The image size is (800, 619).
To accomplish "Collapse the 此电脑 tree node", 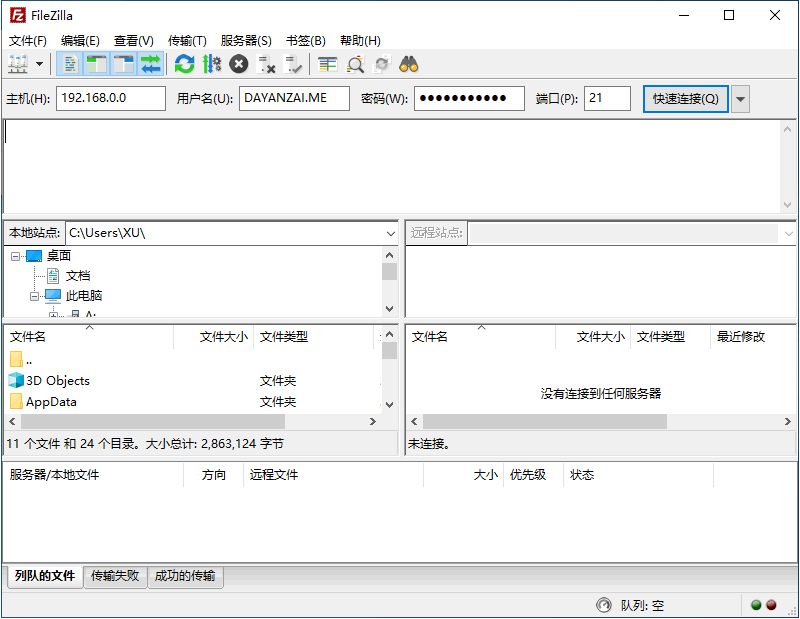I will click(x=34, y=296).
